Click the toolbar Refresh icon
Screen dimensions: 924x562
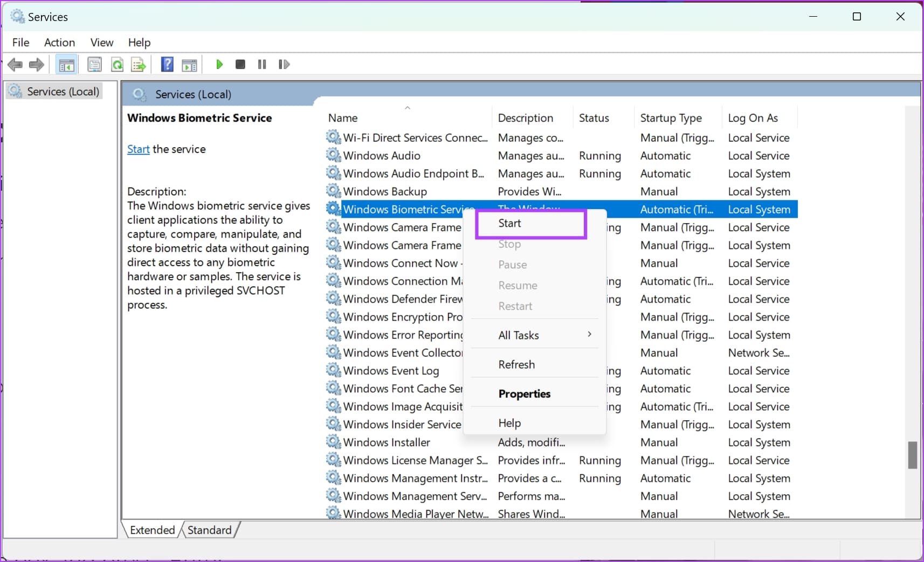[117, 65]
